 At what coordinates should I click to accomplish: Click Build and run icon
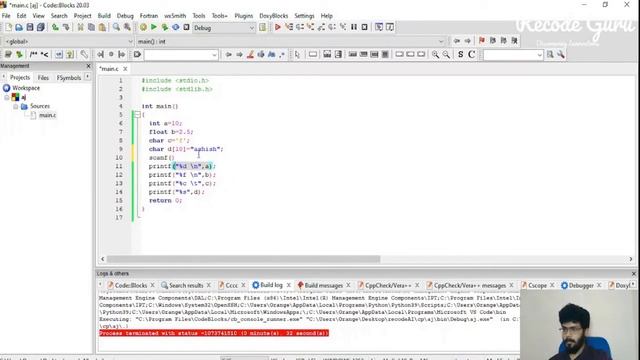pos(164,27)
